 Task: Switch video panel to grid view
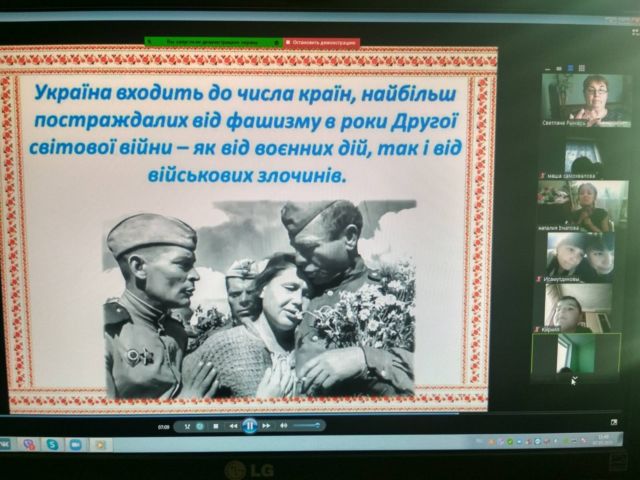pos(582,68)
